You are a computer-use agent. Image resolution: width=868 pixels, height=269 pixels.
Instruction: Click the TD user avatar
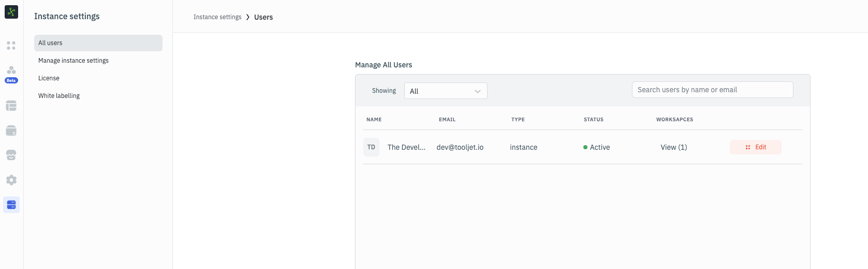371,147
